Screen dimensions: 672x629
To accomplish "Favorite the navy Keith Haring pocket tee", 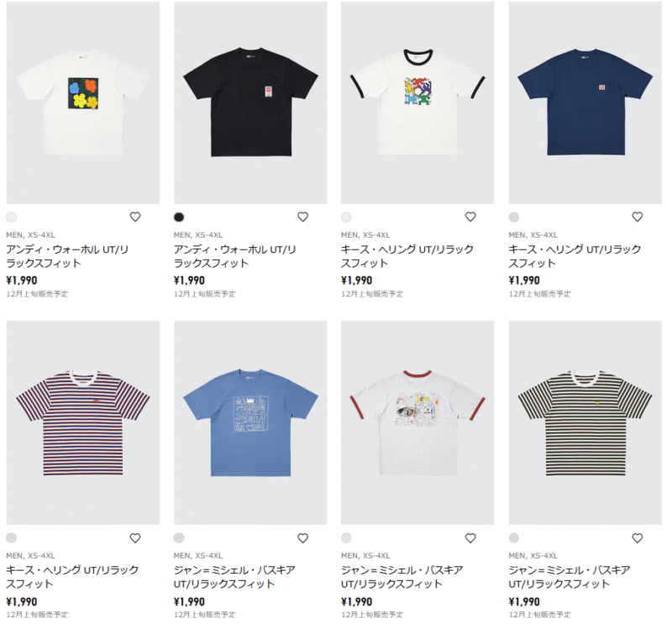I will click(x=638, y=218).
